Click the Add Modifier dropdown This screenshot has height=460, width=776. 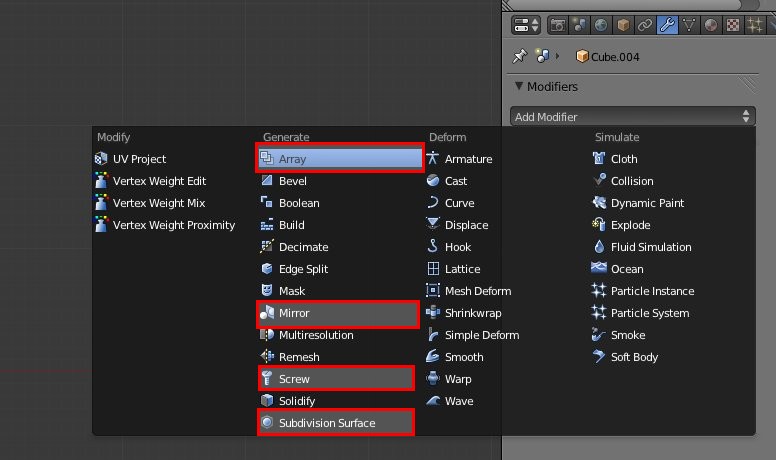(633, 117)
